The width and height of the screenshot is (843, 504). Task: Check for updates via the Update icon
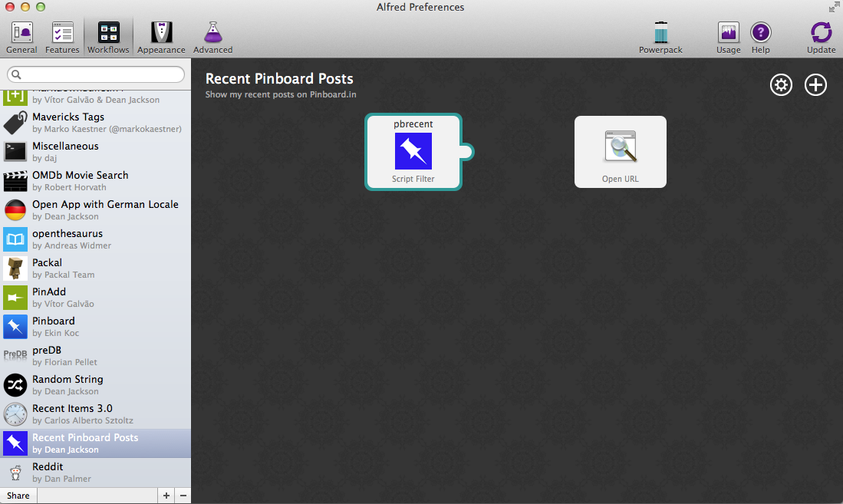(821, 38)
